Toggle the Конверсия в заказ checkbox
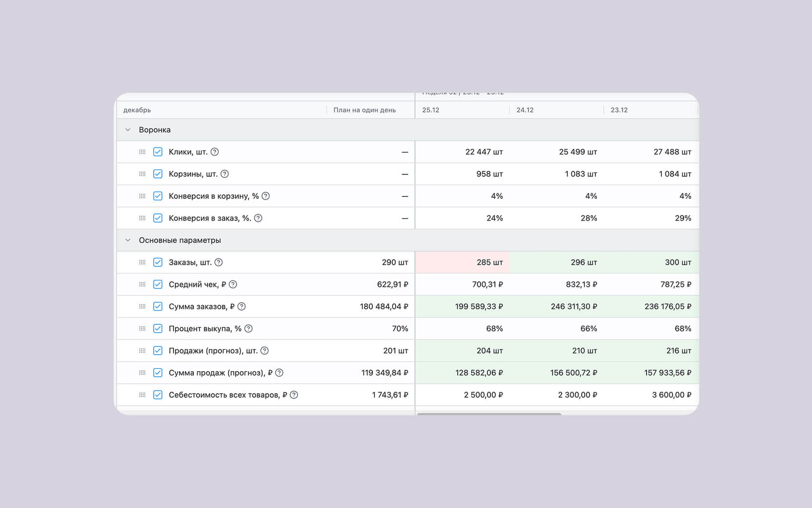The height and width of the screenshot is (508, 812). pos(158,218)
